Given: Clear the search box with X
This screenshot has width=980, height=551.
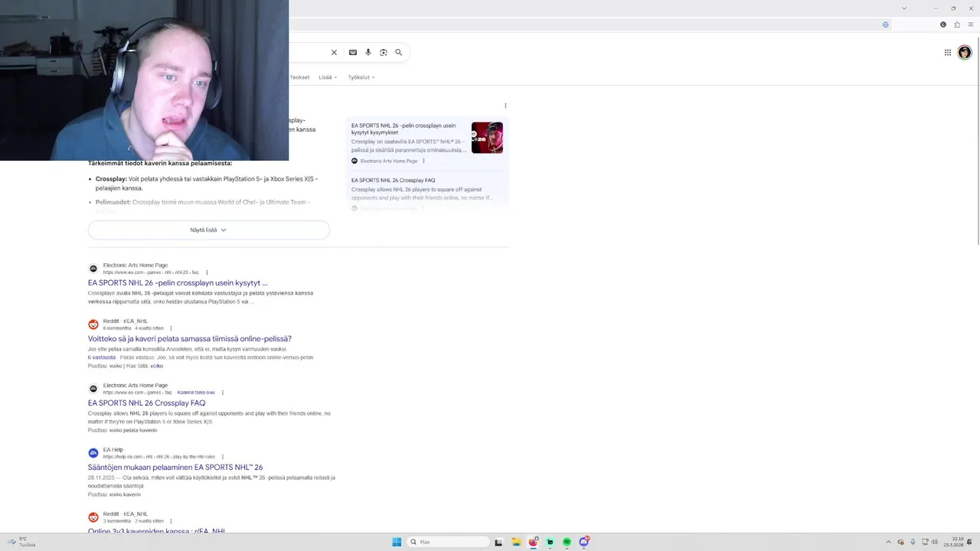Looking at the screenshot, I should 334,52.
